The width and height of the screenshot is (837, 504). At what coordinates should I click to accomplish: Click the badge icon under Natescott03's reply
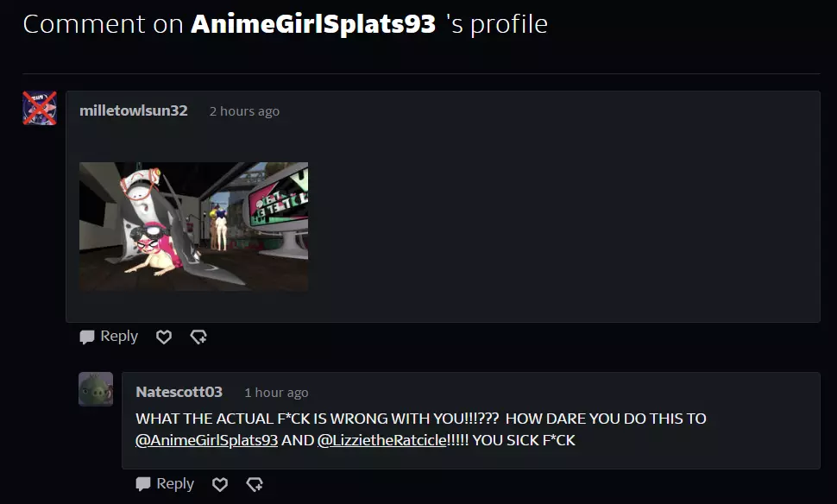[x=255, y=484]
